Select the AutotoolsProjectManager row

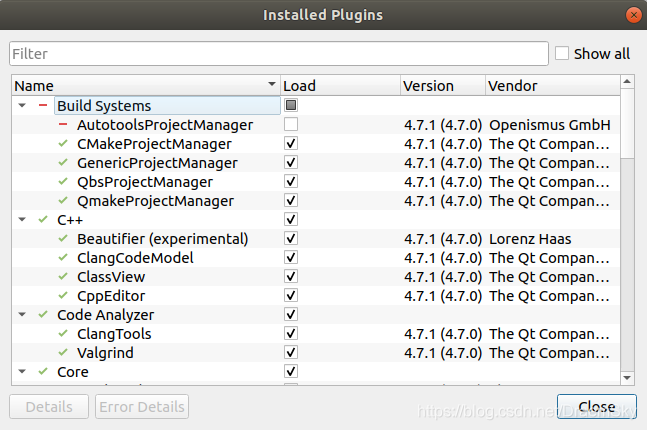(316, 125)
